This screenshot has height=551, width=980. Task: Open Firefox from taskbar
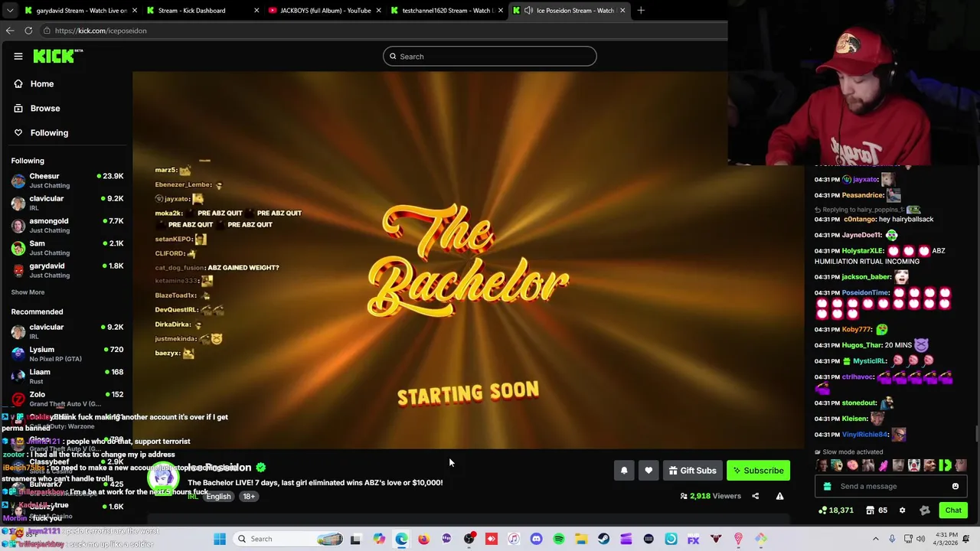tap(423, 539)
